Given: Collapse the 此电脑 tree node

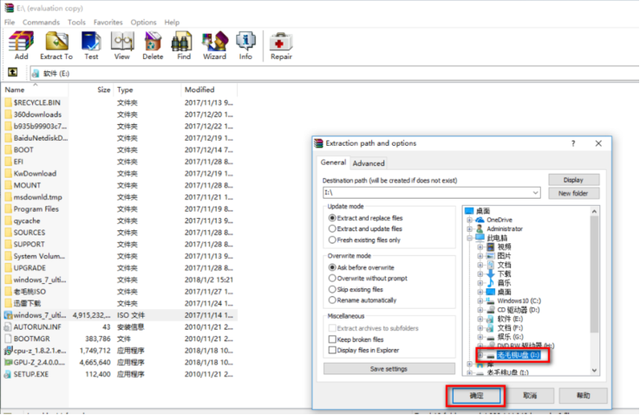Looking at the screenshot, I should point(469,238).
